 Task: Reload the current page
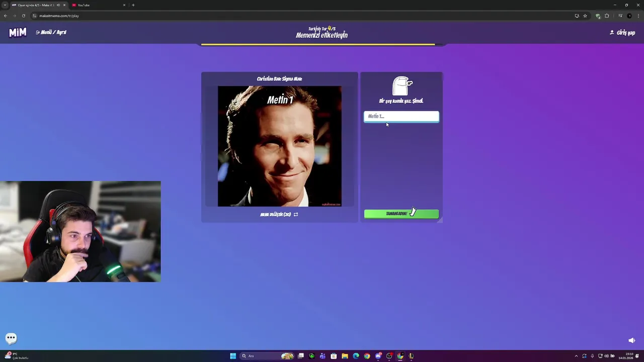(23, 16)
